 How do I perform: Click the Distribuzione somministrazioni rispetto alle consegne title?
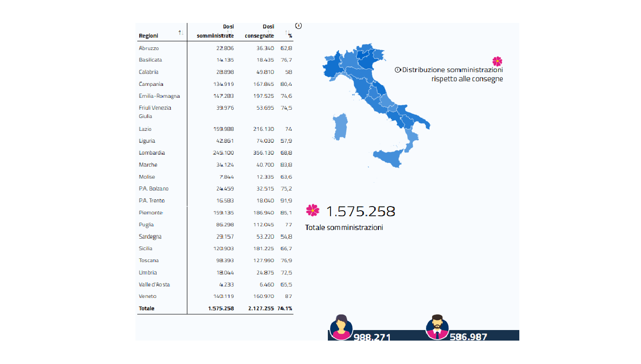pos(452,74)
